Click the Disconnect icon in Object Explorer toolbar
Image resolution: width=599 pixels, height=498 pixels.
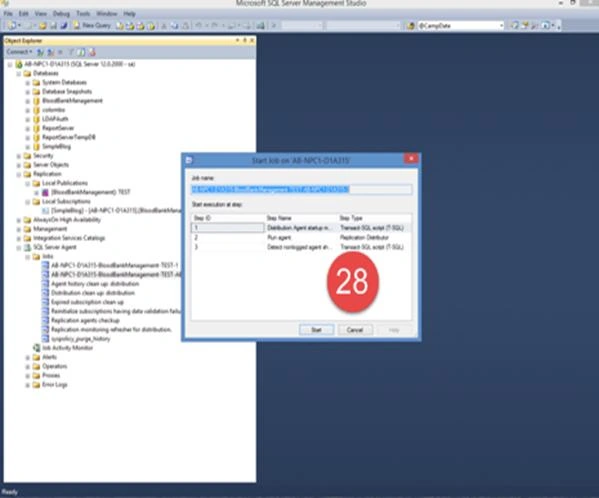pos(50,52)
